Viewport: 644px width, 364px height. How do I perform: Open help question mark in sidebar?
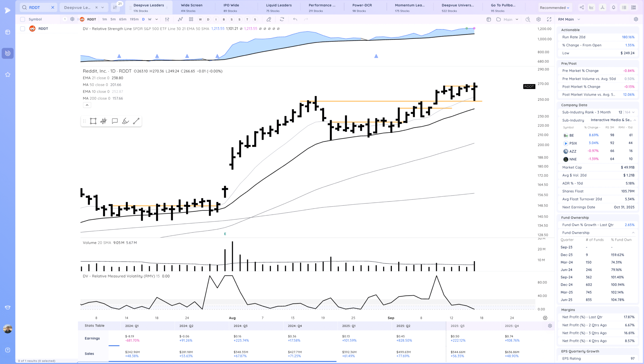8,350
